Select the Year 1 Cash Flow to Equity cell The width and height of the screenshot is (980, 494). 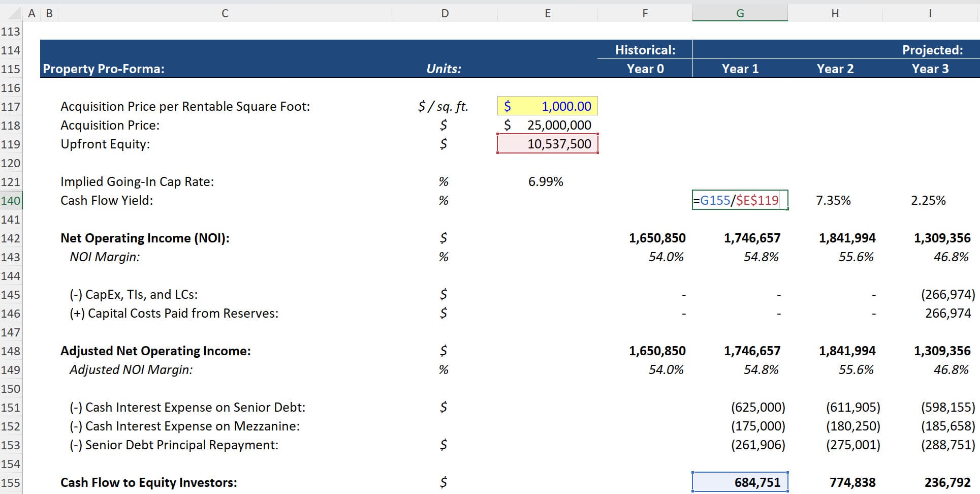coord(739,482)
